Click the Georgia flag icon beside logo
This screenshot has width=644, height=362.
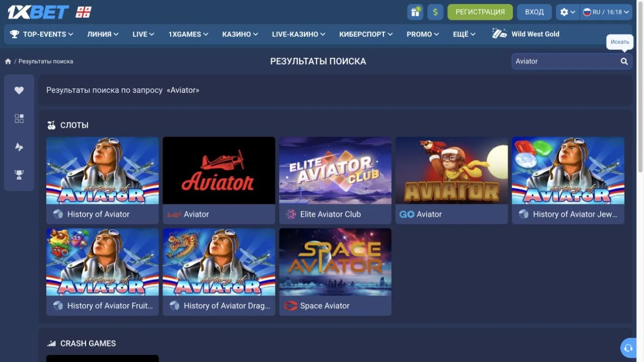tap(83, 12)
